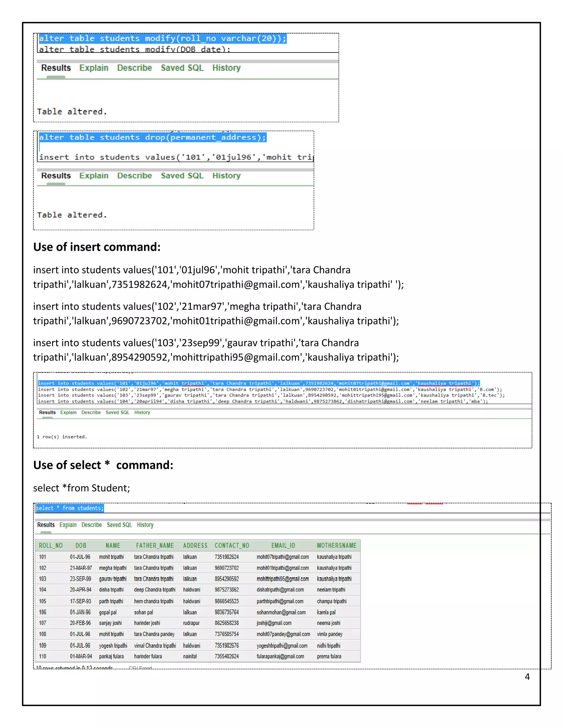This screenshot has width=563, height=728.
Task: Click roll number cell '107'
Action: pyautogui.click(x=42, y=623)
